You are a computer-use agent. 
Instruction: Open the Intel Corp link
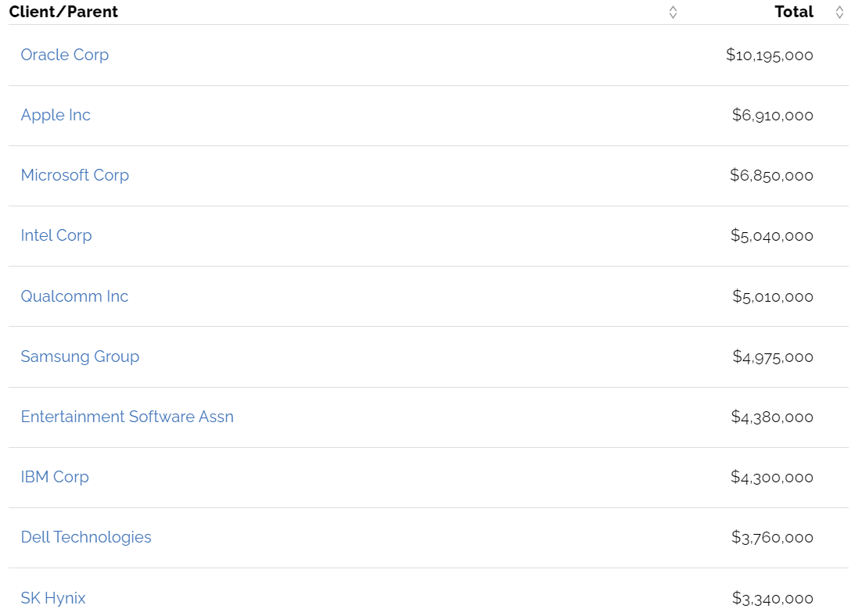tap(56, 235)
